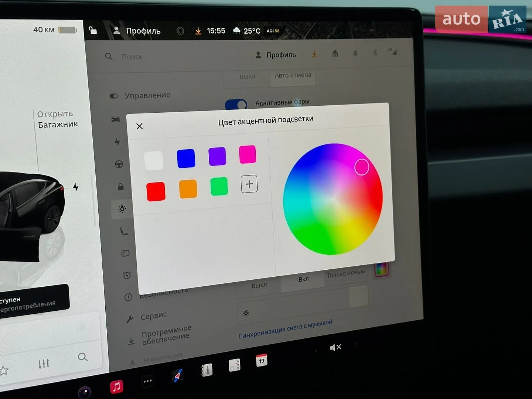Open the music app in dock

117,386
